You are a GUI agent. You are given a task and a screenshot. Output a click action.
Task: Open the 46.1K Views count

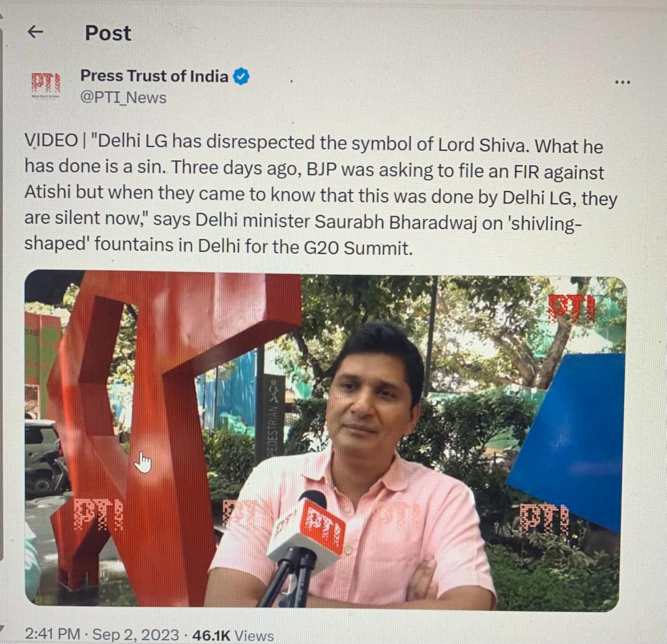pos(233,636)
